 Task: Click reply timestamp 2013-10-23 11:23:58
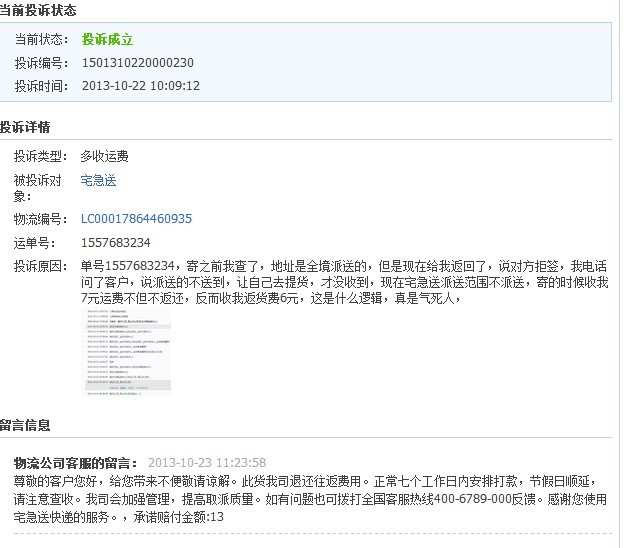207,462
